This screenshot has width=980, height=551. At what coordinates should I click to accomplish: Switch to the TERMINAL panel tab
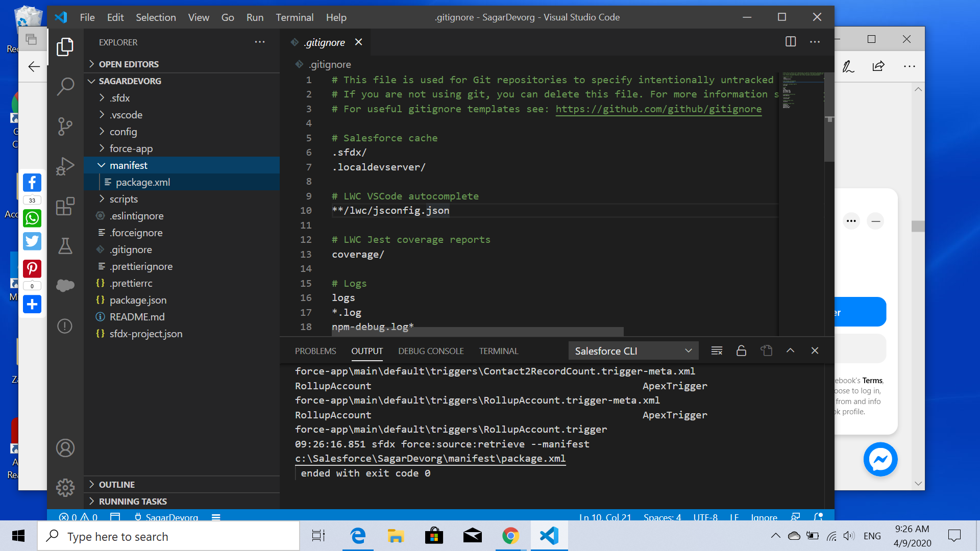498,351
